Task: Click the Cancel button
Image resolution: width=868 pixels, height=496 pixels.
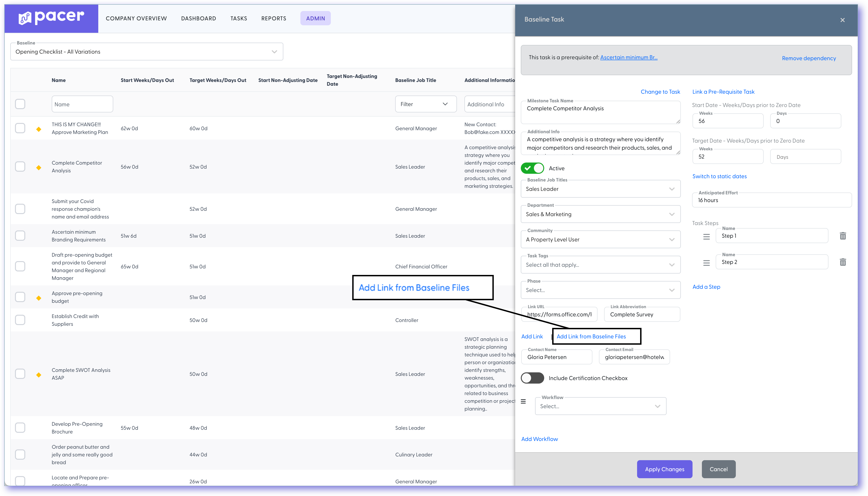Action: (718, 469)
